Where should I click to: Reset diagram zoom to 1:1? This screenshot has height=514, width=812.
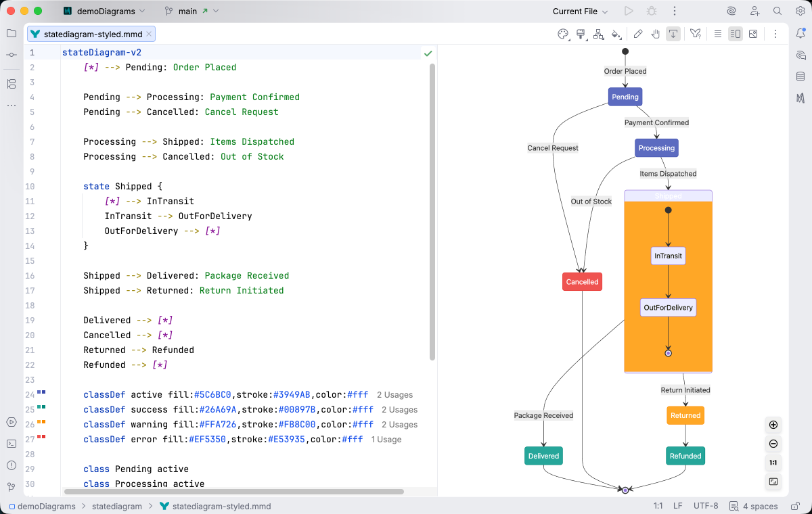[773, 463]
